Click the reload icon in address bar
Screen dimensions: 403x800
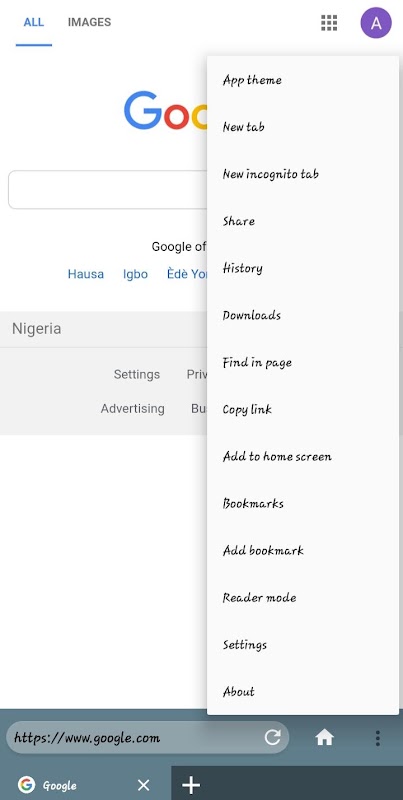click(273, 737)
